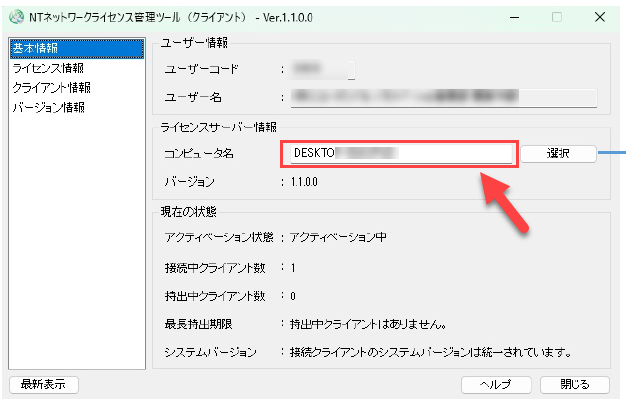Image resolution: width=626 pixels, height=399 pixels.
Task: Open help with the ヘルプ button
Action: [496, 384]
